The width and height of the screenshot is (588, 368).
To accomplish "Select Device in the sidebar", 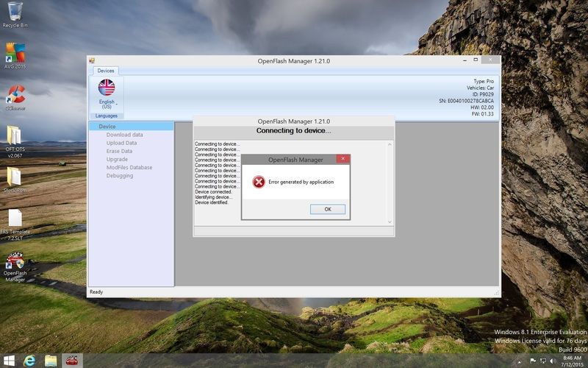I will pyautogui.click(x=107, y=127).
